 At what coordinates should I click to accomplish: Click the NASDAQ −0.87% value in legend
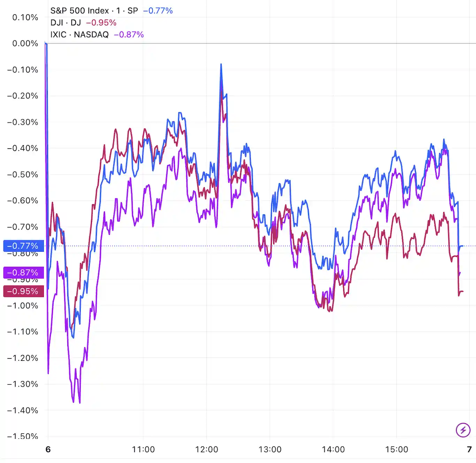tap(129, 35)
